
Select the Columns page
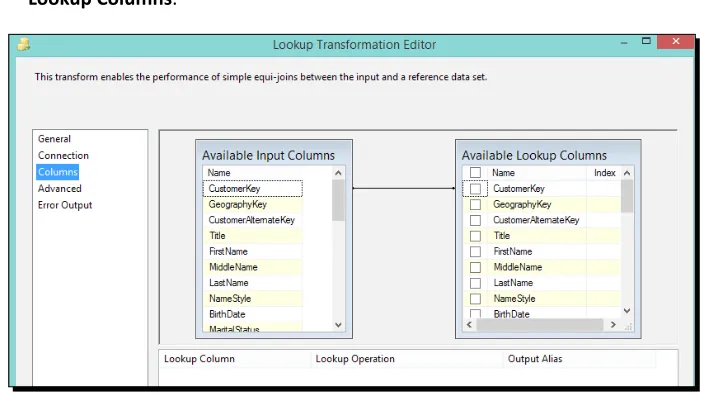pos(58,172)
